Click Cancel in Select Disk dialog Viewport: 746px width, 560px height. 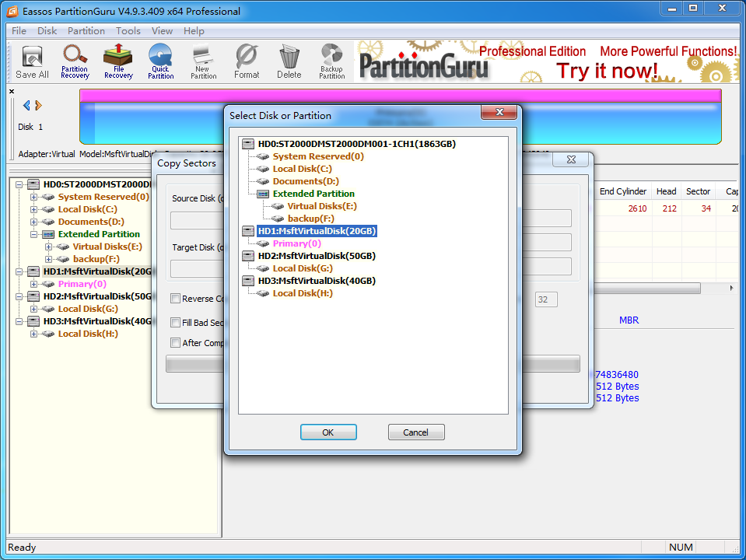pyautogui.click(x=416, y=432)
